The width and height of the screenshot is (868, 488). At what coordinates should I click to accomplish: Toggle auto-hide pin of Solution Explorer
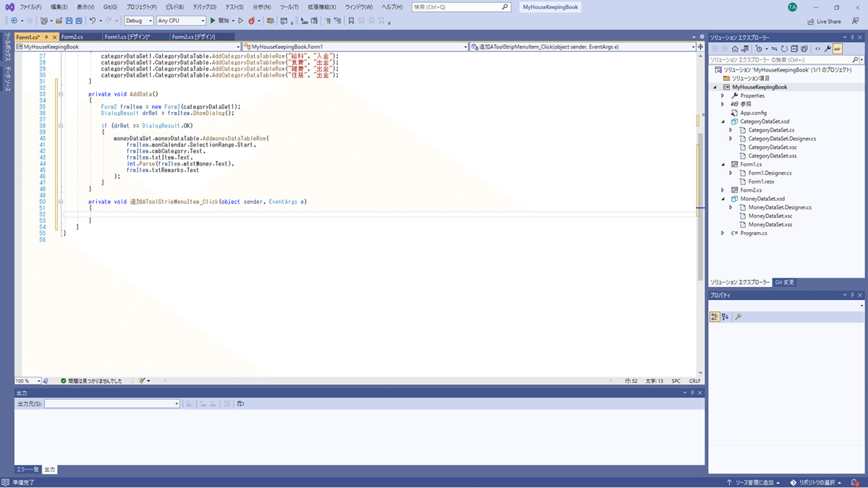pyautogui.click(x=851, y=37)
